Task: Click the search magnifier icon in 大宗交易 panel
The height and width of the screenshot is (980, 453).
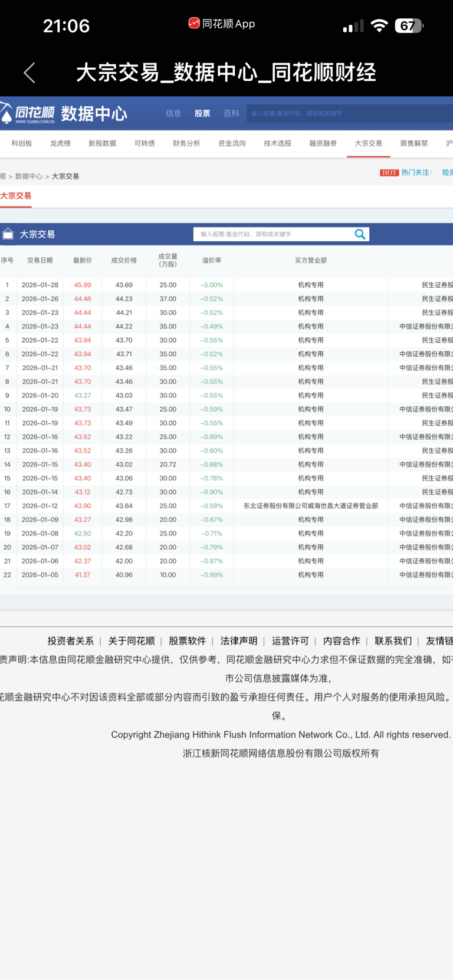Action: pyautogui.click(x=360, y=234)
